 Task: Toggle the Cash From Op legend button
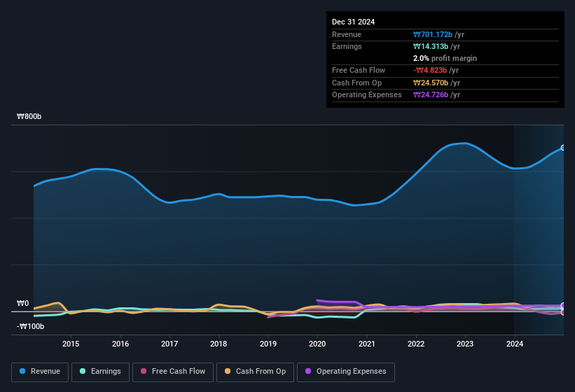pos(255,372)
